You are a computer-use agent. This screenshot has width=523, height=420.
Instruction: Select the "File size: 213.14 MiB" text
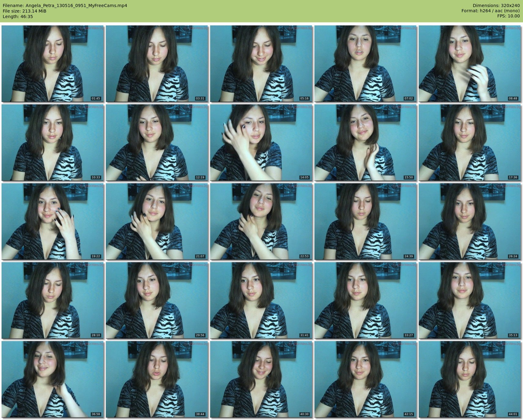click(24, 11)
